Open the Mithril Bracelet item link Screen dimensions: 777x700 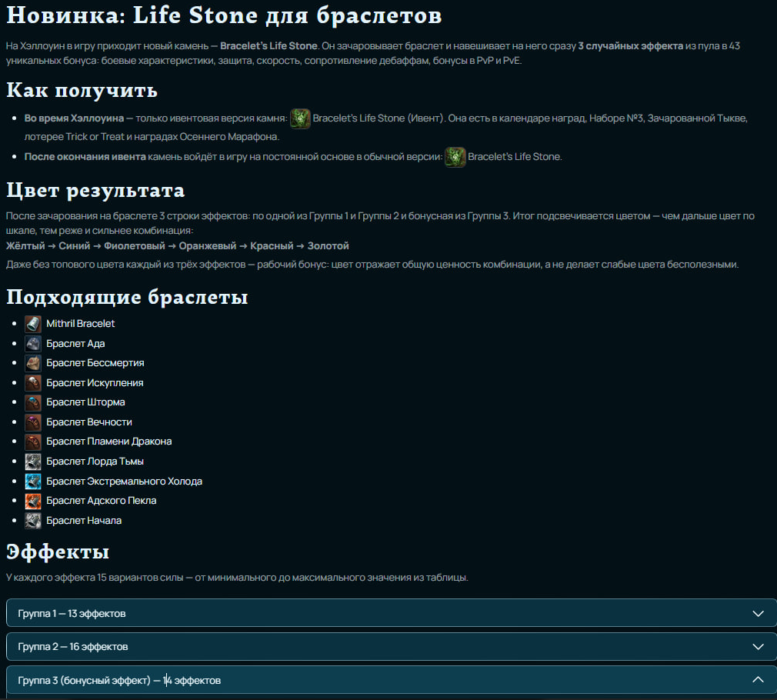pyautogui.click(x=80, y=324)
